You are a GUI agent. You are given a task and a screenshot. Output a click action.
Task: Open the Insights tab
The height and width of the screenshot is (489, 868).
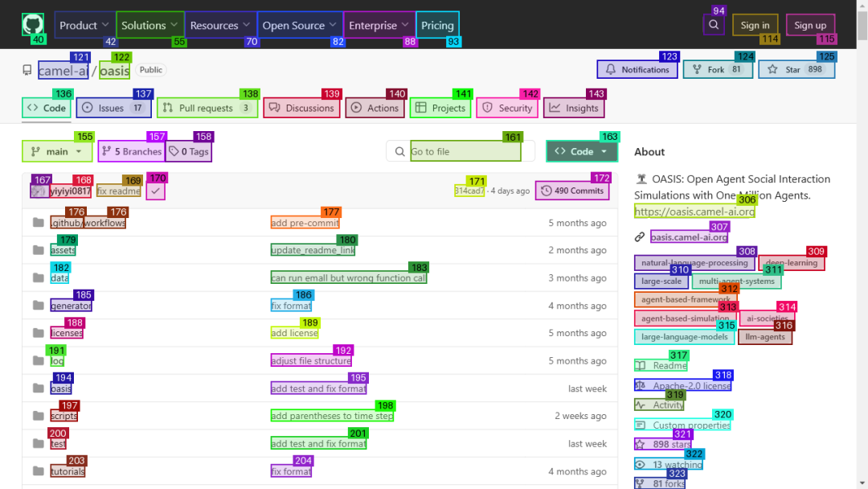click(x=574, y=108)
